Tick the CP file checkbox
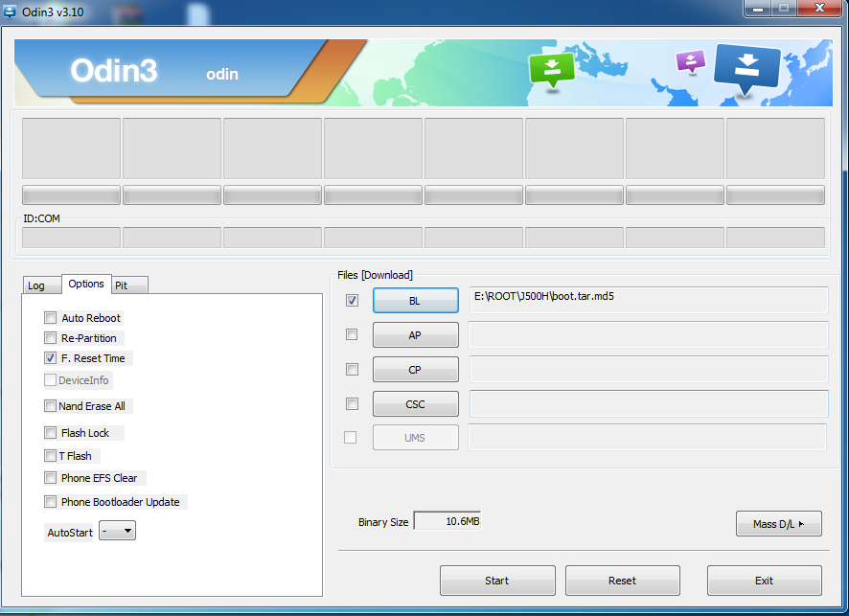Viewport: 849px width, 616px height. [x=352, y=369]
